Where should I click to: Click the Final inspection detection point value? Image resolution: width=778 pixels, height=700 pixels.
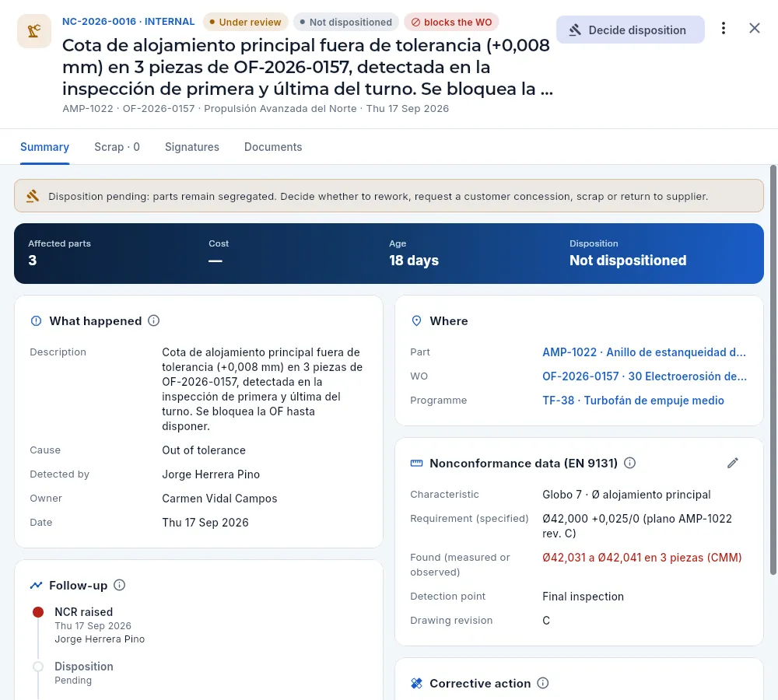[x=583, y=597]
